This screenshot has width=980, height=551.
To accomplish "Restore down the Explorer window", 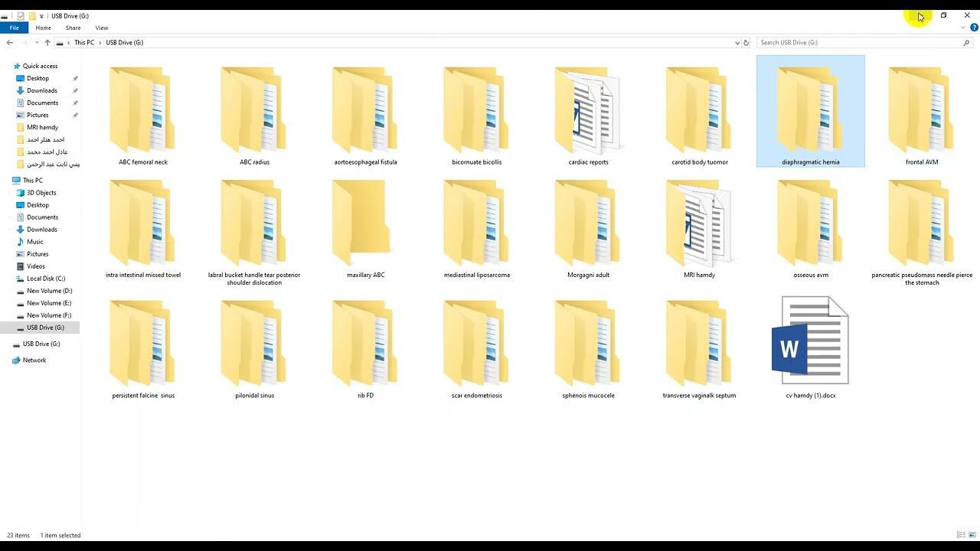I will [943, 15].
